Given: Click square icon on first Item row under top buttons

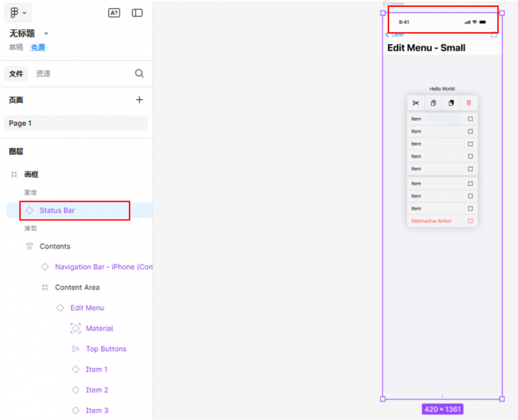Looking at the screenshot, I should pyautogui.click(x=471, y=119).
